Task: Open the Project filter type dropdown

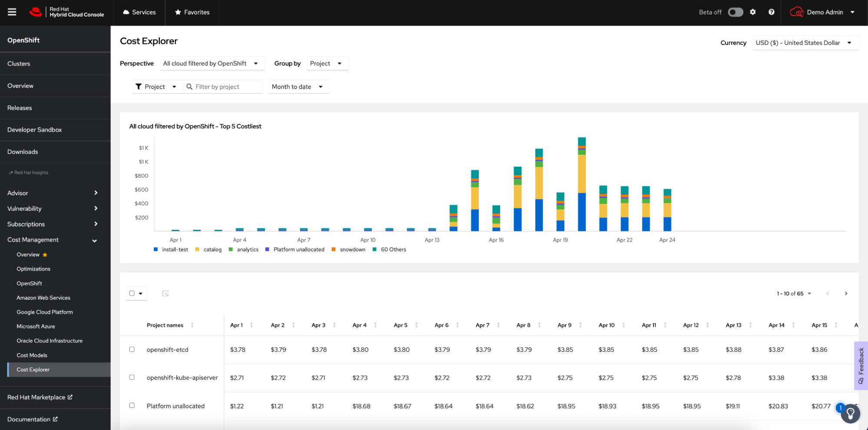Action: click(x=157, y=87)
